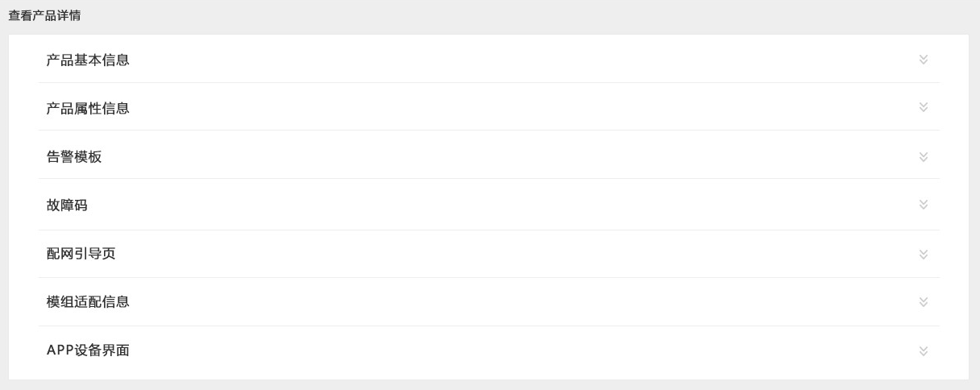
Task: Click the double-chevron icon beside 产品基本信息
Action: pyautogui.click(x=924, y=60)
